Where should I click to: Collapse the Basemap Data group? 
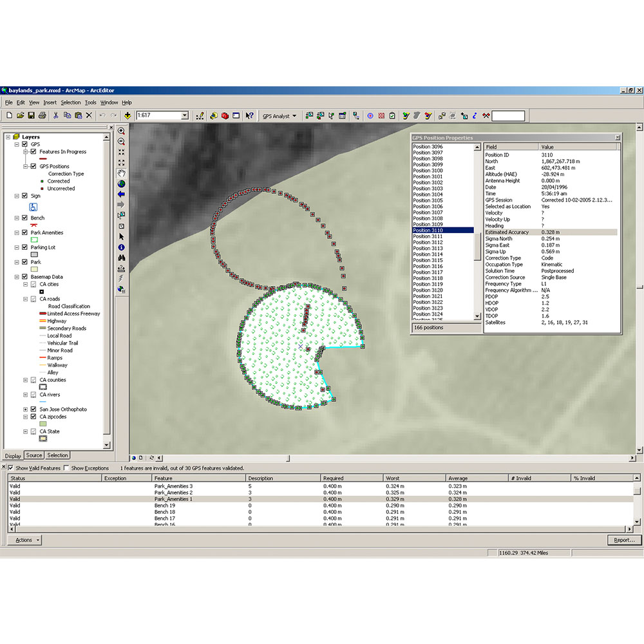pyautogui.click(x=17, y=277)
